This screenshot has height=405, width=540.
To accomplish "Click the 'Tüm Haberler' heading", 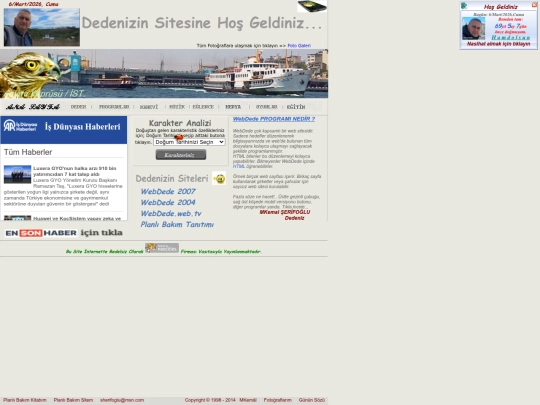I will coord(28,152).
